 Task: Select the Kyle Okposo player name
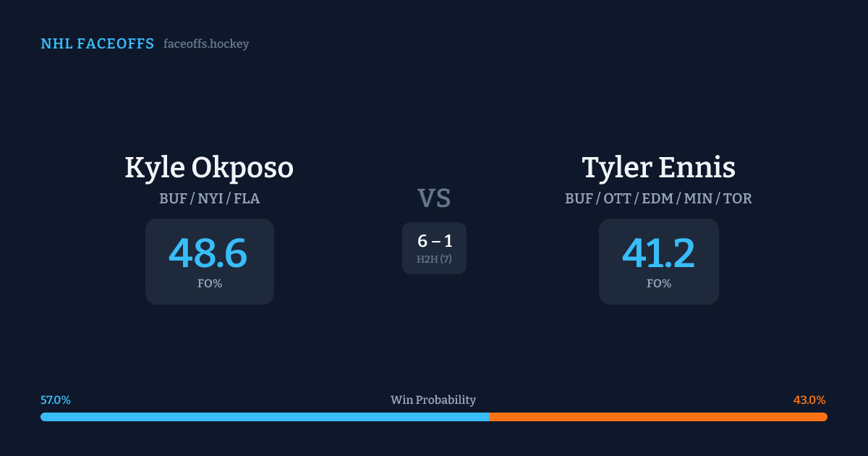(209, 168)
